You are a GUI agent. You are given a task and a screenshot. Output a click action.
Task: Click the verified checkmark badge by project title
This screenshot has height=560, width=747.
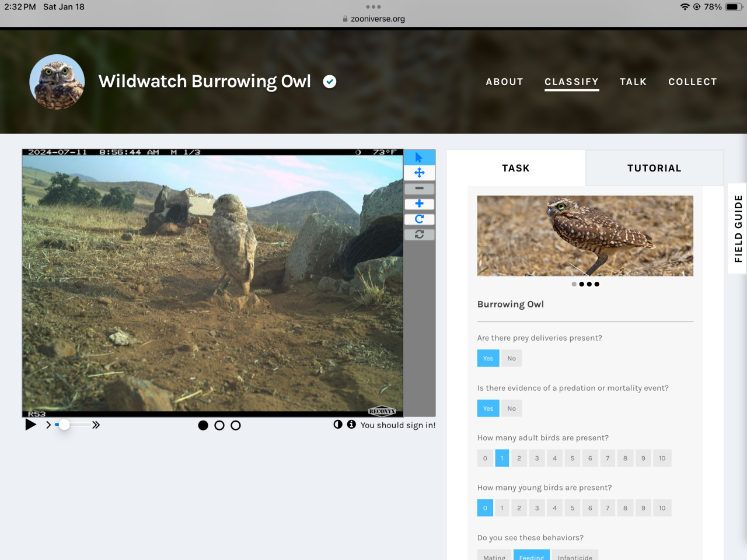coord(330,82)
